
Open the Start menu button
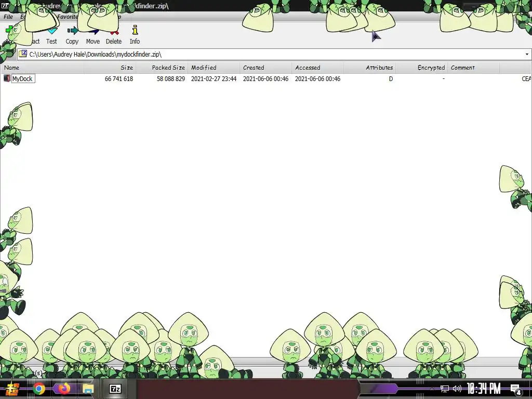click(x=12, y=389)
